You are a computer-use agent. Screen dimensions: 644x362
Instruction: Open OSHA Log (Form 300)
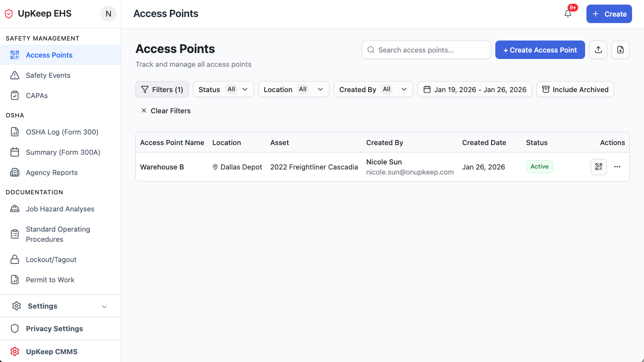[x=62, y=132]
